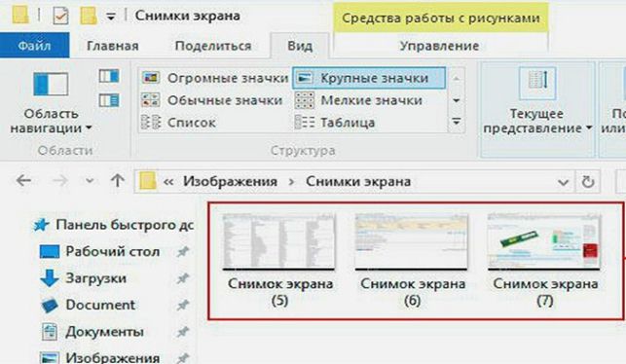Screen dimensions: 626x364
Task: Switch to Список layout
Action: pos(178,123)
